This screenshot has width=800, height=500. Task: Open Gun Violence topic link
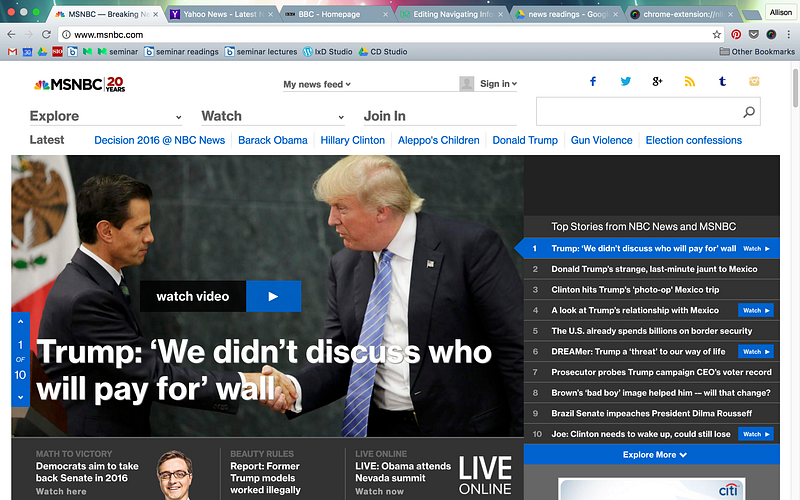tap(602, 140)
